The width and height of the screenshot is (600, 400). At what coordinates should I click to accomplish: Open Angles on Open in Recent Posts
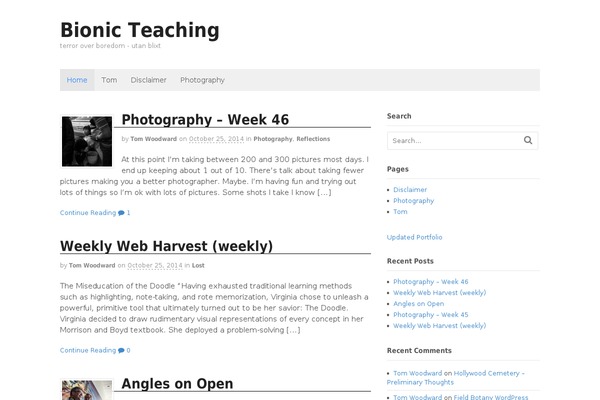pos(419,304)
